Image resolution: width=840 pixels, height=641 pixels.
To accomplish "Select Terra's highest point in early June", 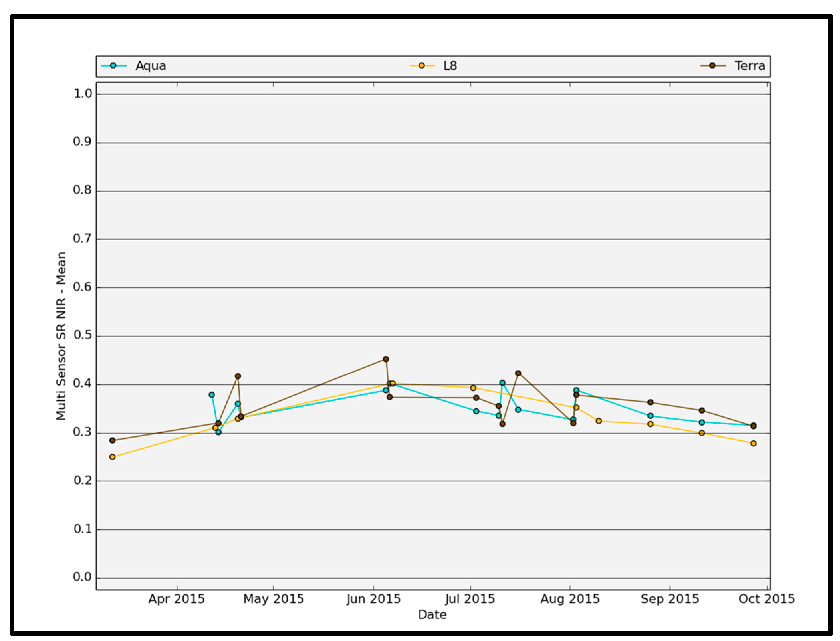I will click(386, 359).
